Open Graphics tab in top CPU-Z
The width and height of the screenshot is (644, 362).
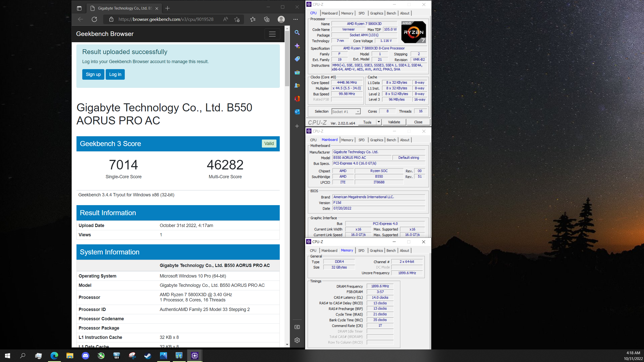pyautogui.click(x=377, y=13)
